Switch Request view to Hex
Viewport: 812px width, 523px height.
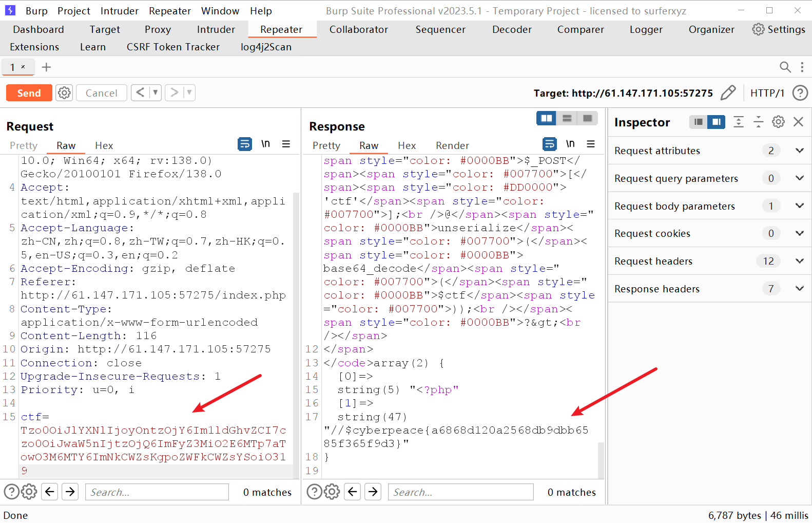104,145
